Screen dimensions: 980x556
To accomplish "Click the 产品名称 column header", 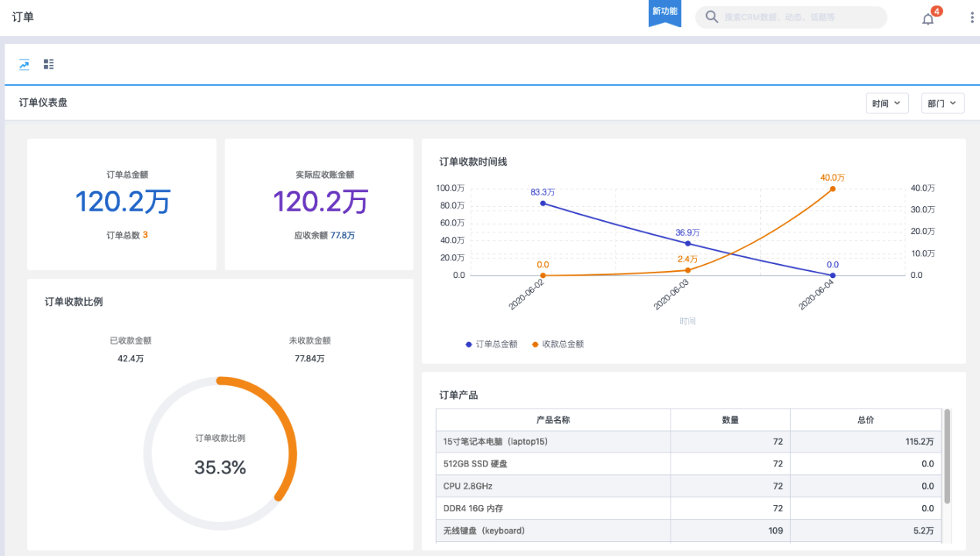I will point(553,420).
